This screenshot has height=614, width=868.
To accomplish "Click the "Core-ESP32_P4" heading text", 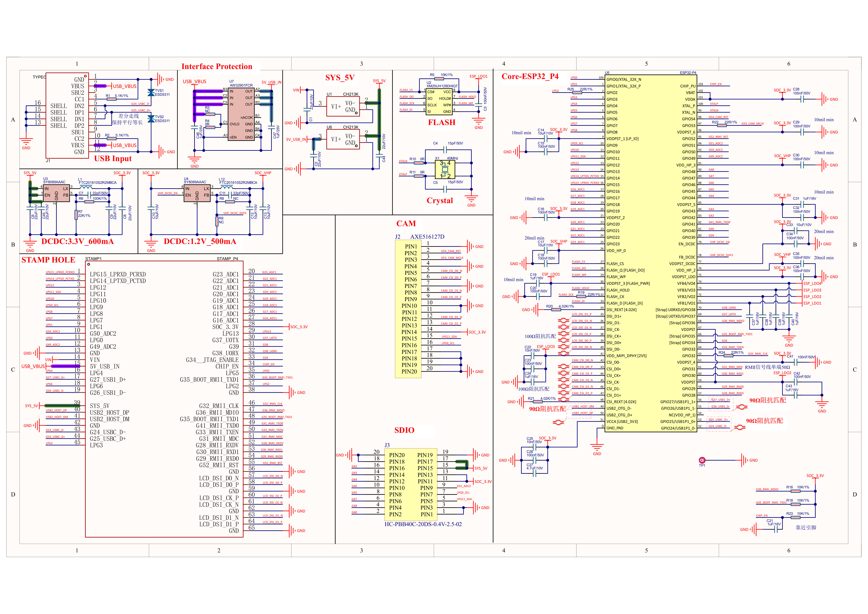I will 530,76.
